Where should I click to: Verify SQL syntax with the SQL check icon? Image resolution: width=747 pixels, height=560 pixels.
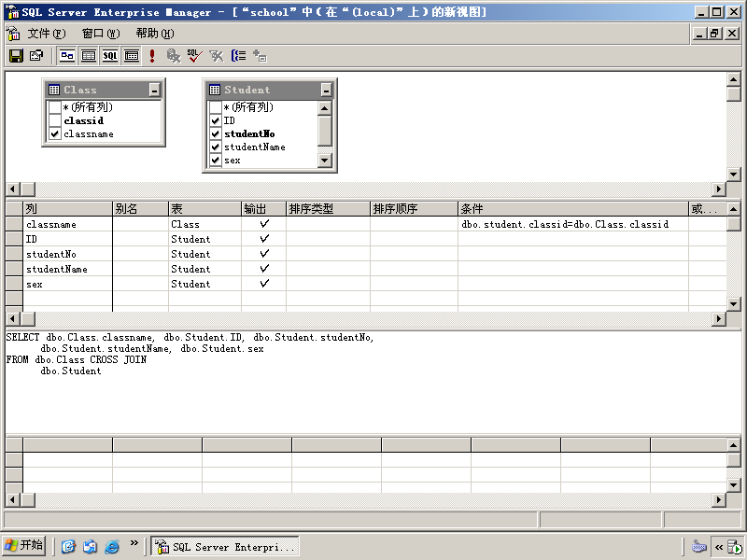coord(194,56)
